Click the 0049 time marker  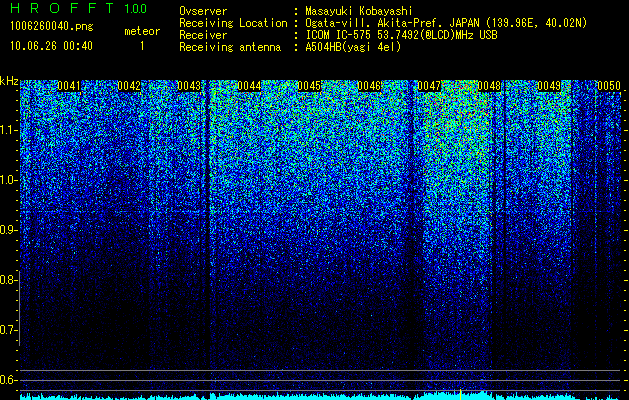(549, 86)
